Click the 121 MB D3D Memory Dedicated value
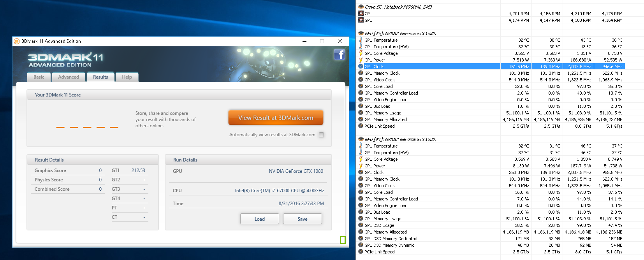 (522, 239)
